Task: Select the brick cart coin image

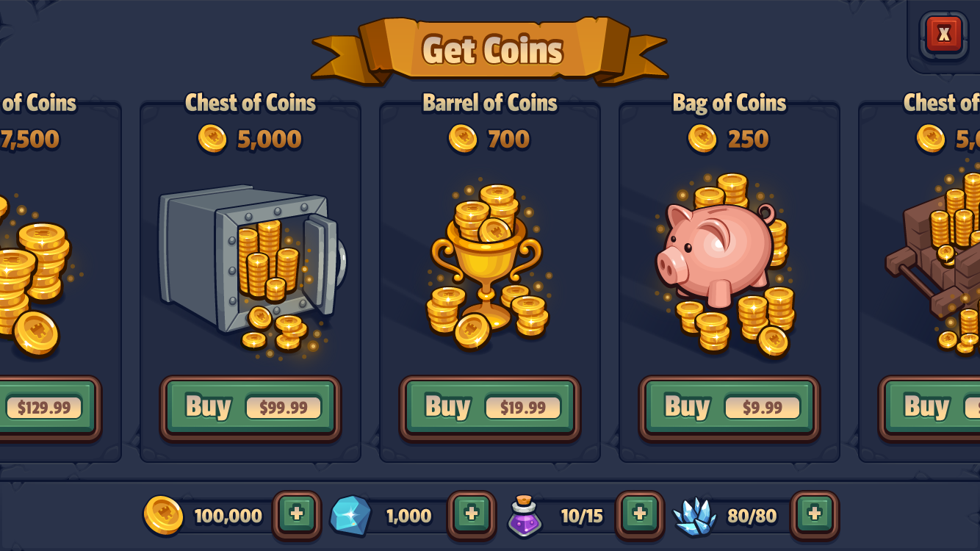Action: pyautogui.click(x=934, y=261)
